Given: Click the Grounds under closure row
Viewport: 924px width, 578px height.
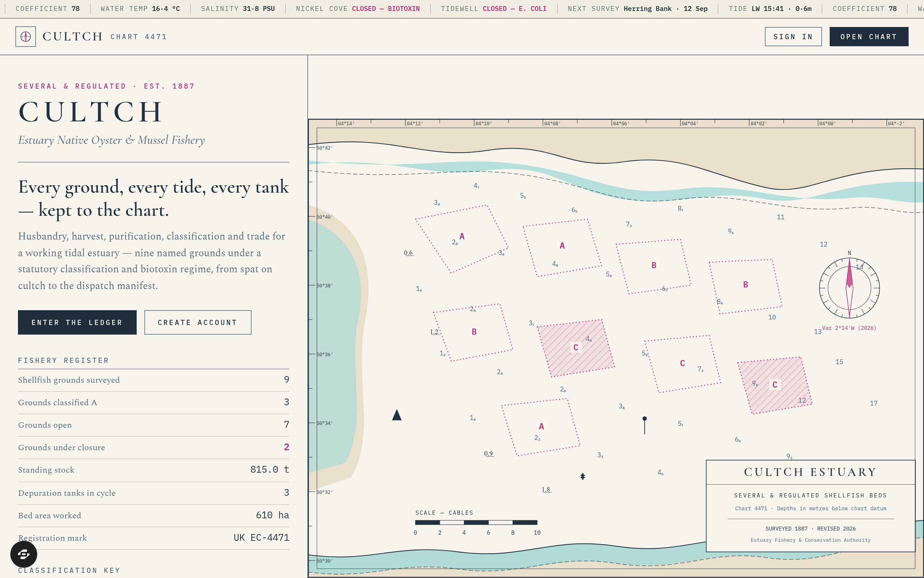Looking at the screenshot, I should click(153, 448).
